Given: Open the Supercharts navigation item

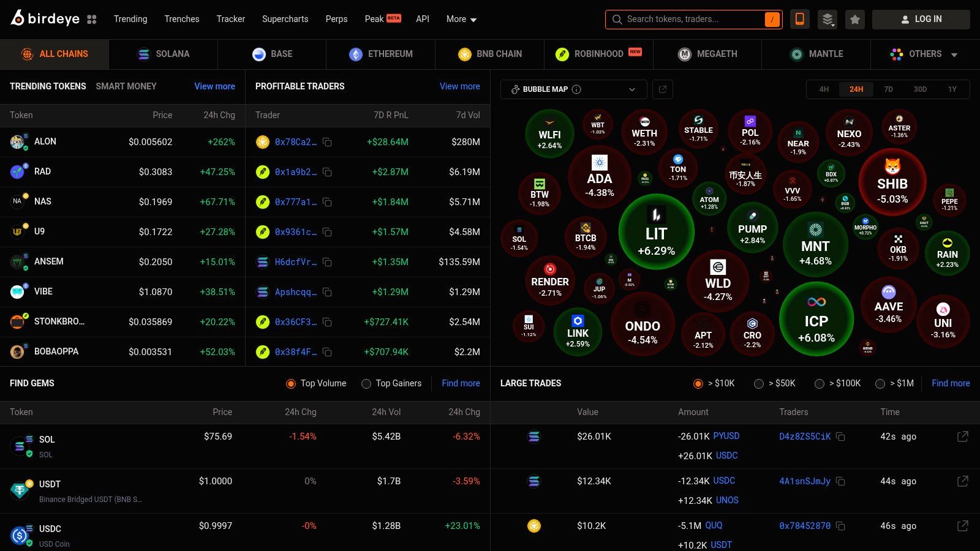Looking at the screenshot, I should click(x=285, y=19).
